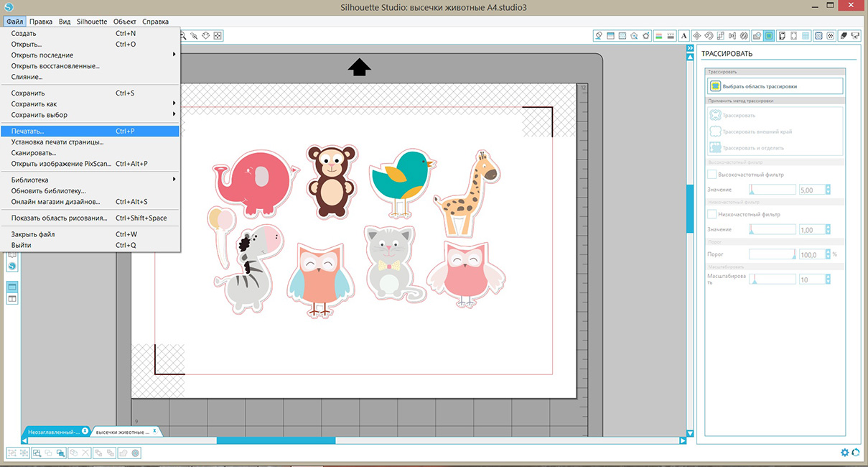Open the Line Color icon with colored stripes
The height and width of the screenshot is (467, 868).
click(658, 35)
